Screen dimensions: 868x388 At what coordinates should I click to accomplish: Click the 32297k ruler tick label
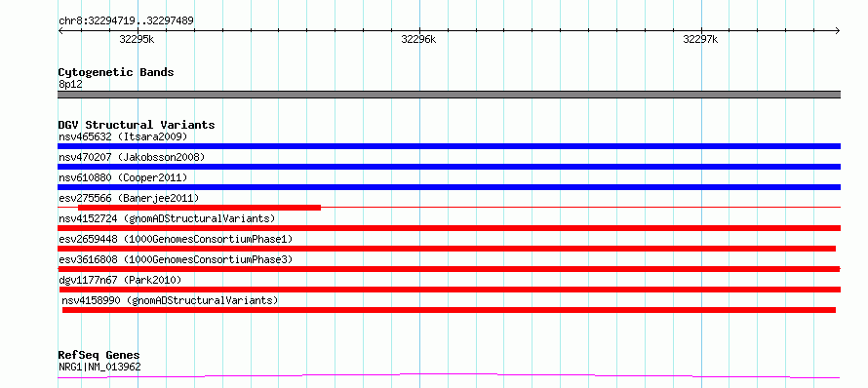point(700,39)
